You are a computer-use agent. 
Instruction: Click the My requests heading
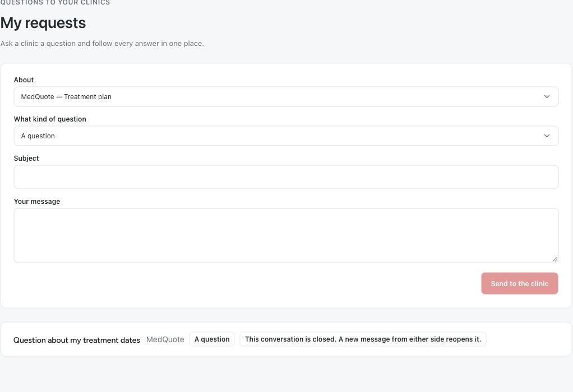[x=43, y=23]
